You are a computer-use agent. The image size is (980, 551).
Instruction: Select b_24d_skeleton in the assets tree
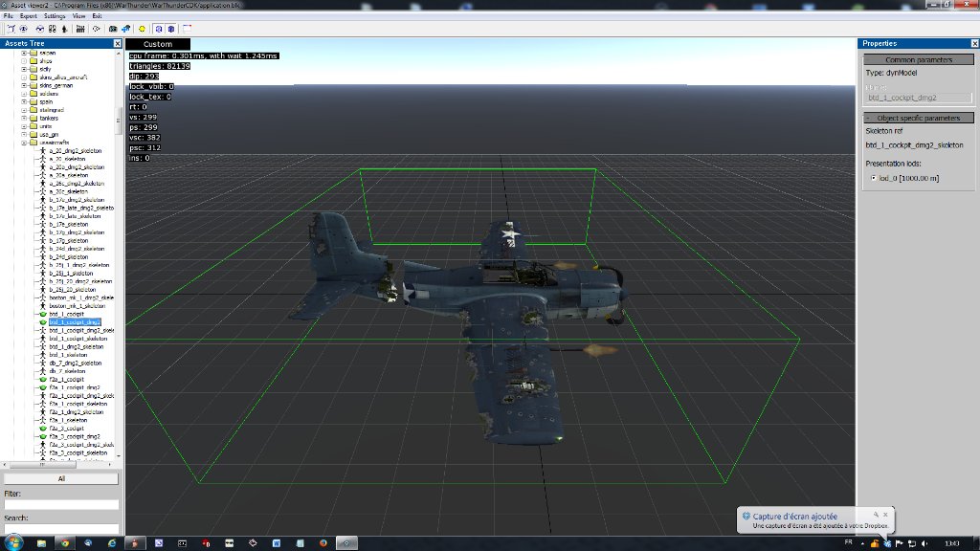coord(69,256)
